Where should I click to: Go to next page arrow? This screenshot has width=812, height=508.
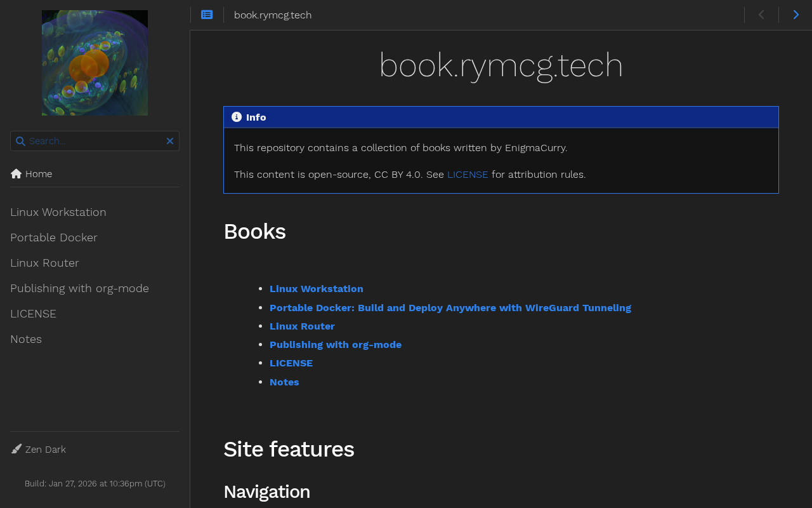click(796, 15)
